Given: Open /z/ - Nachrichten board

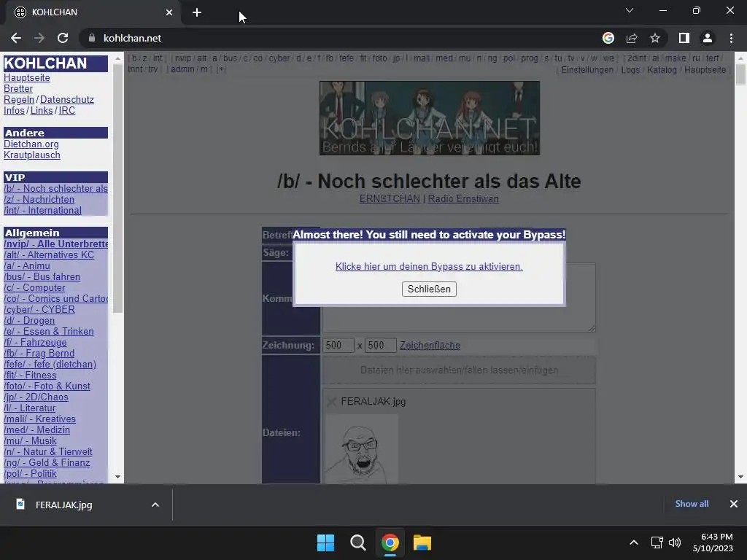Looking at the screenshot, I should tap(39, 200).
